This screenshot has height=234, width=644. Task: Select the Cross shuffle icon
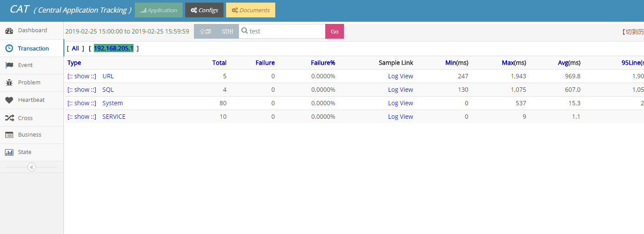[9, 118]
